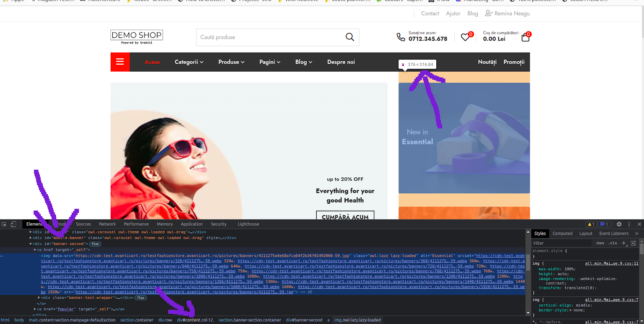Switch to the Network tab

[x=107, y=224]
